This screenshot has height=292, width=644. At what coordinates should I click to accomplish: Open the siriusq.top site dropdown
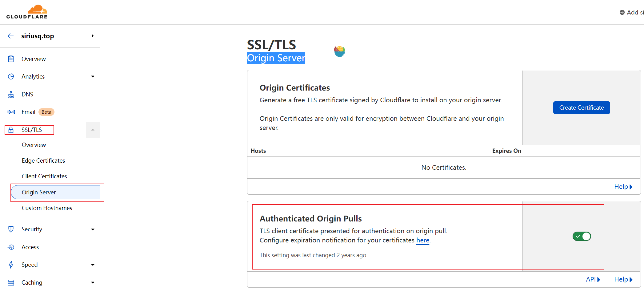tap(93, 36)
